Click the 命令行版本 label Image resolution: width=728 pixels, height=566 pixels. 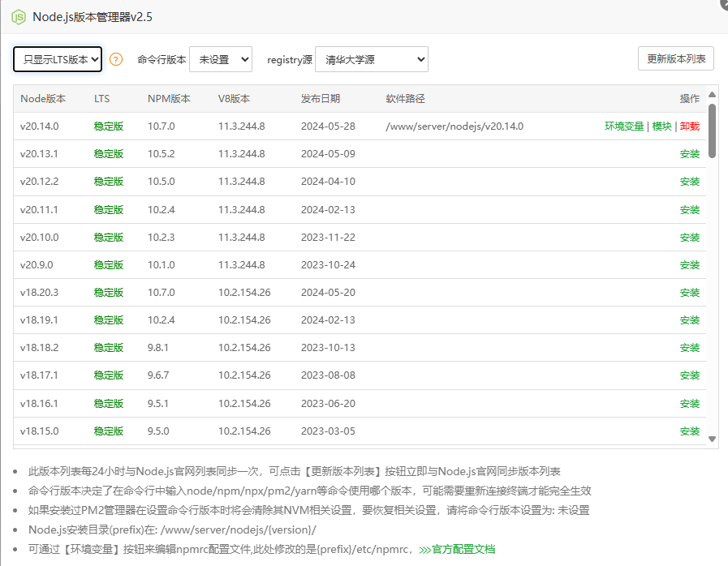click(x=162, y=60)
